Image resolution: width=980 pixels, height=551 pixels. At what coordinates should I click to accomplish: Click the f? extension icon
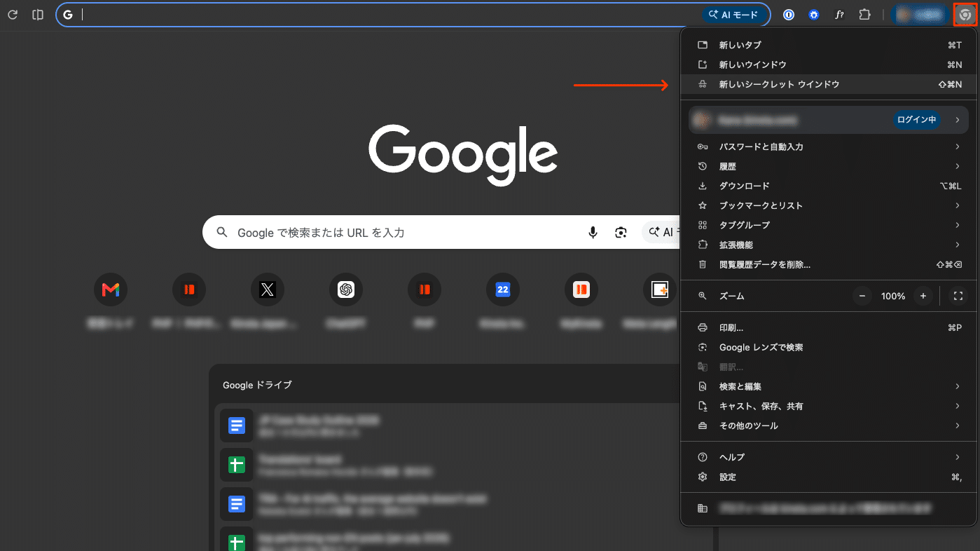(x=838, y=14)
